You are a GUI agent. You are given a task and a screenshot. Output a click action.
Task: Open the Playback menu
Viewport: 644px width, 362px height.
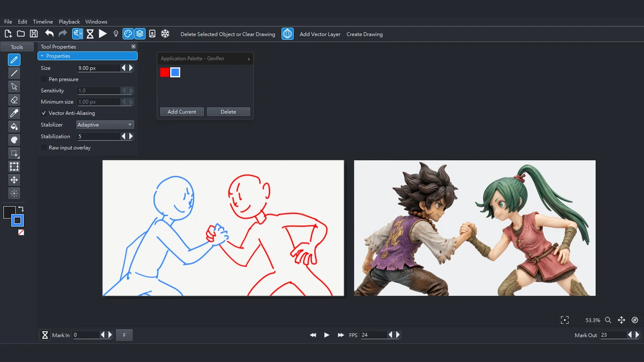pos(69,21)
